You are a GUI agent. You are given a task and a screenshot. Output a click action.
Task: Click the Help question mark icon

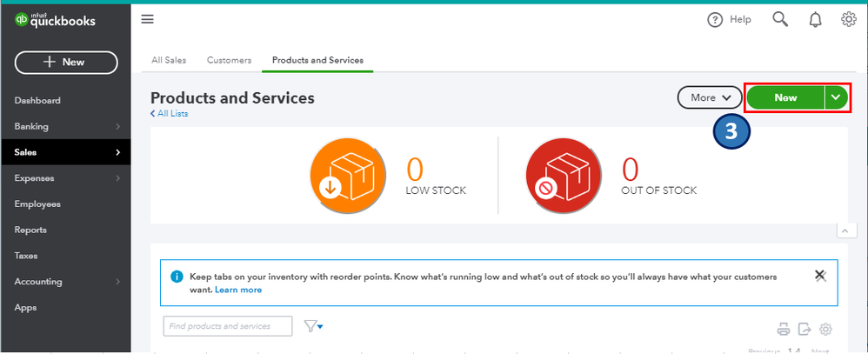click(715, 20)
